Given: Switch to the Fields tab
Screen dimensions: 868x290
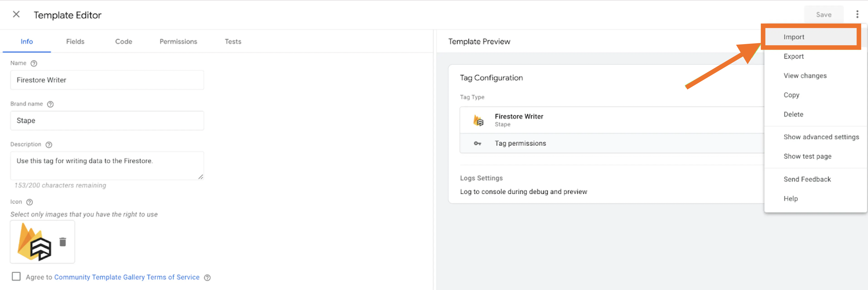Looking at the screenshot, I should [75, 41].
